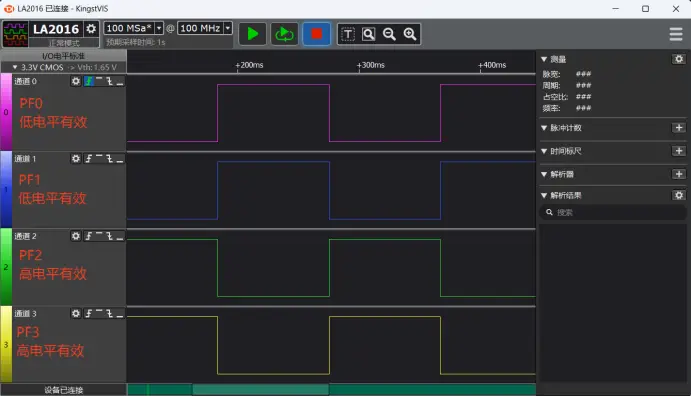Open channel 3 settings gear
The image size is (691, 396).
[76, 314]
